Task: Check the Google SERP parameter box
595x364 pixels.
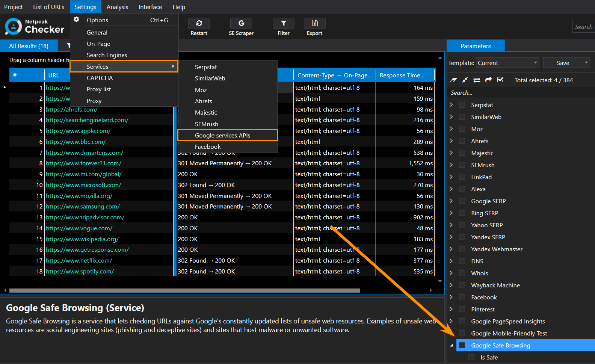Action: click(x=462, y=201)
